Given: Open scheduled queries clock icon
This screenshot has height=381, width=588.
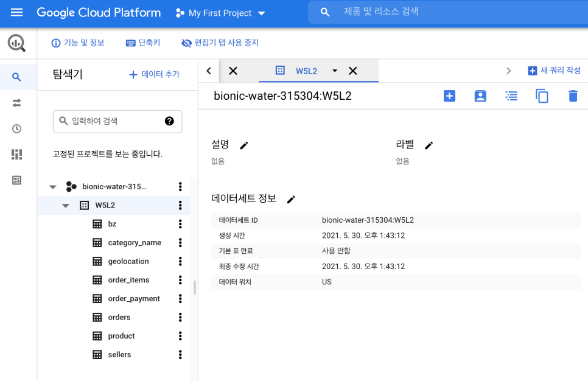Looking at the screenshot, I should pos(16,128).
